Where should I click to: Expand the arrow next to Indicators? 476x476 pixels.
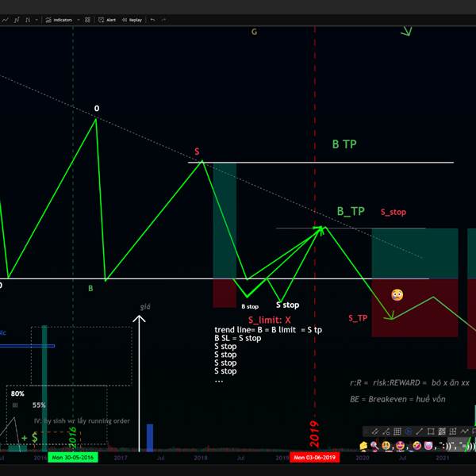(79, 20)
